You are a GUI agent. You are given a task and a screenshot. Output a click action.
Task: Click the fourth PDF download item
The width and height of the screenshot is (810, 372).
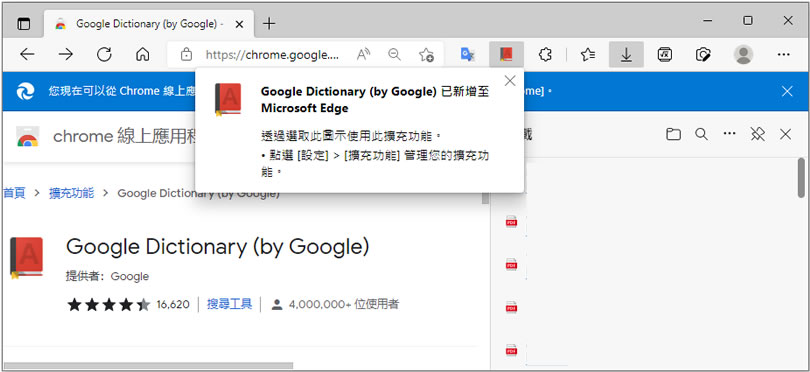[511, 350]
